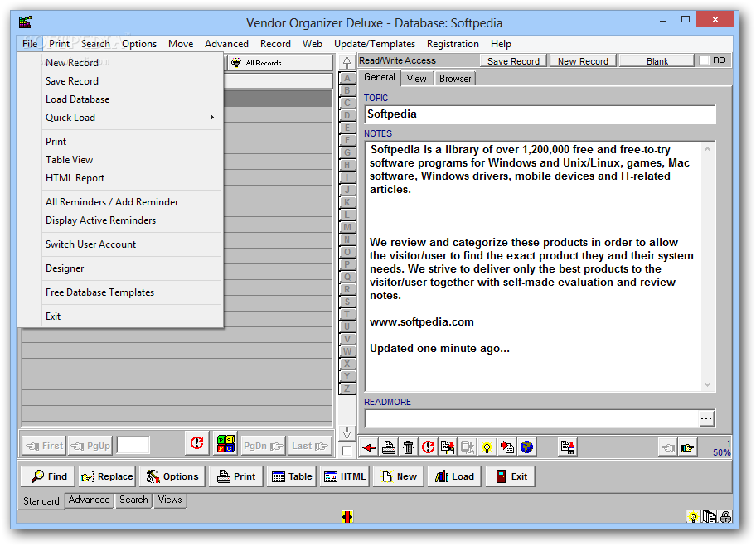Screen dimensions: 756x546
Task: Click the red arrow import document icon
Action: point(506,447)
